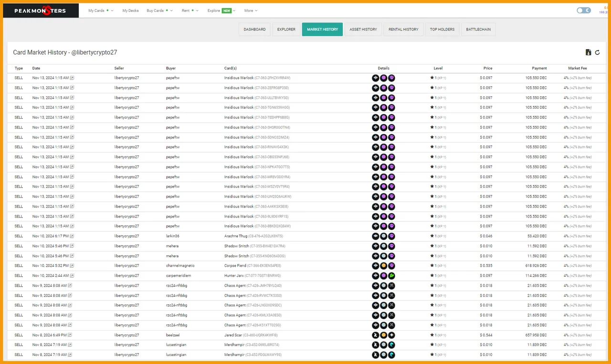
Task: Click the PeakMonsters logo
Action: point(40,10)
